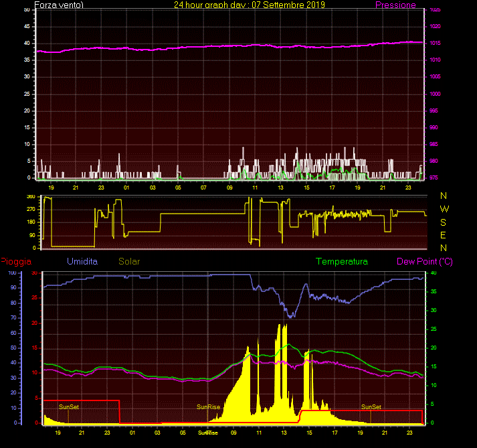477x448 pixels.
Task: Click the 'Solar' legend label
Action: tap(129, 261)
